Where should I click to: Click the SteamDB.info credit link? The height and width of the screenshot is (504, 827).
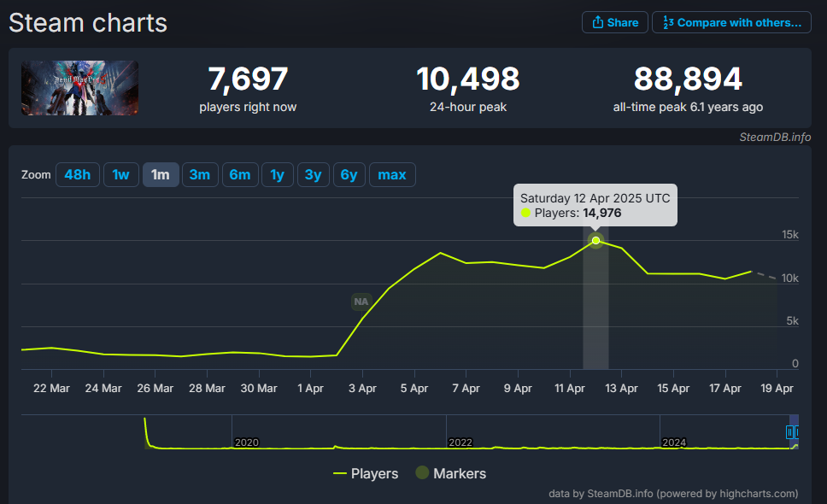775,137
